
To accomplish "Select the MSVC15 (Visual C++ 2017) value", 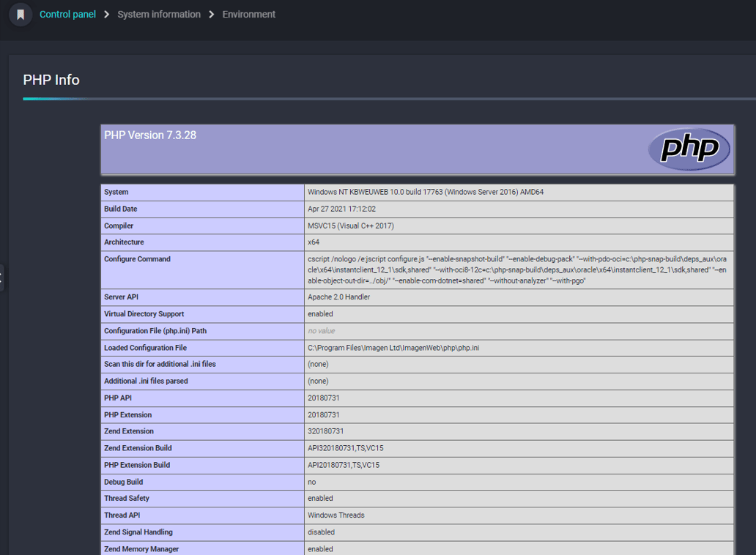I will coord(351,226).
